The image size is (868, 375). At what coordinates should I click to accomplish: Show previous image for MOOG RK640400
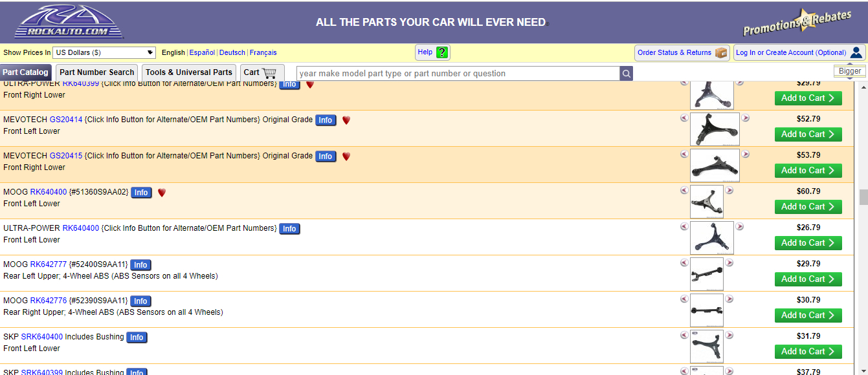coord(684,191)
